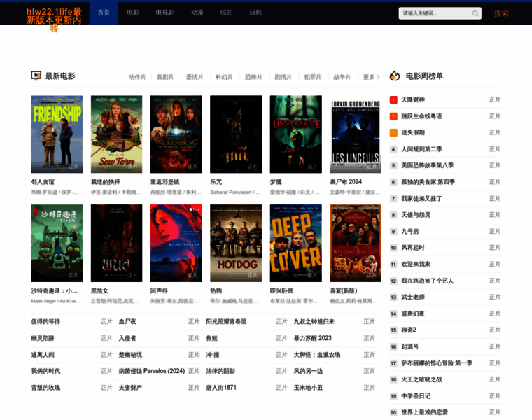
Task: Click rank 3 badge for 迷失假期
Action: (393, 132)
